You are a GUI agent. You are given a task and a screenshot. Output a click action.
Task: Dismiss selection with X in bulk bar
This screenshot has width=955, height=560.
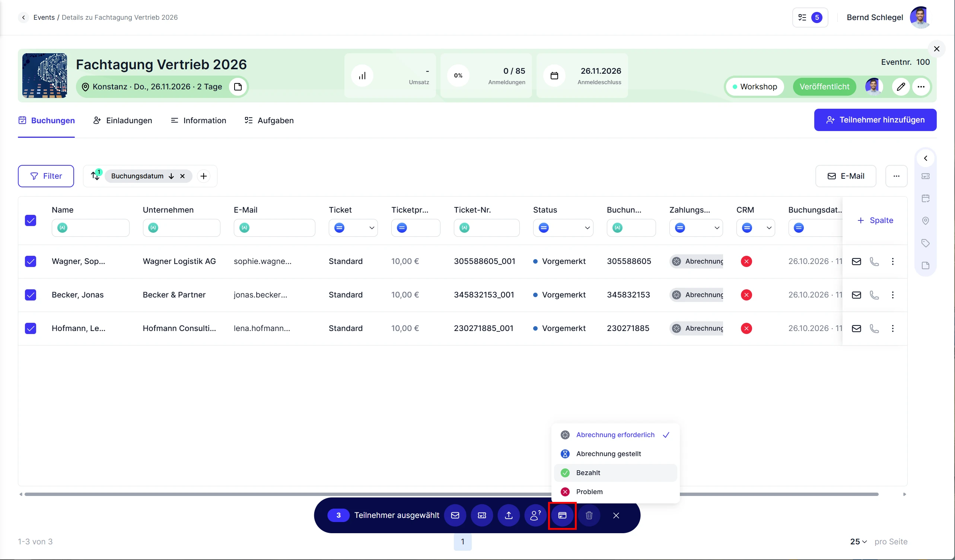coord(616,515)
